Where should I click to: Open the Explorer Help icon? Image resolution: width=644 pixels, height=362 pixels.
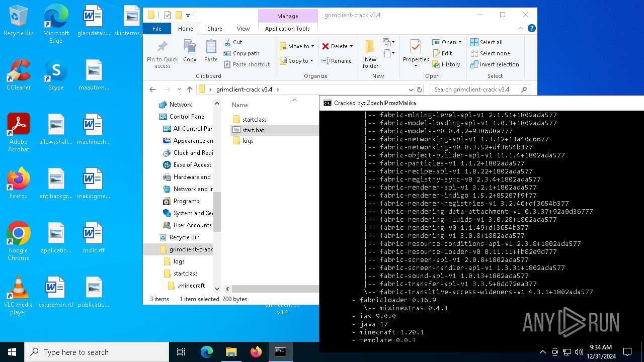point(531,29)
